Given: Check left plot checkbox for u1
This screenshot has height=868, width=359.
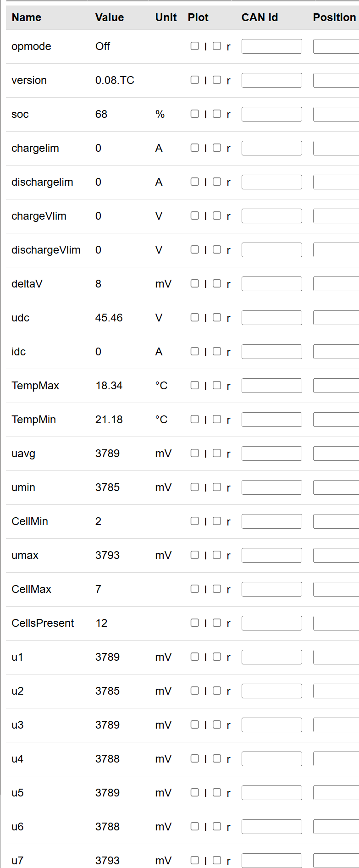Looking at the screenshot, I should 195,657.
